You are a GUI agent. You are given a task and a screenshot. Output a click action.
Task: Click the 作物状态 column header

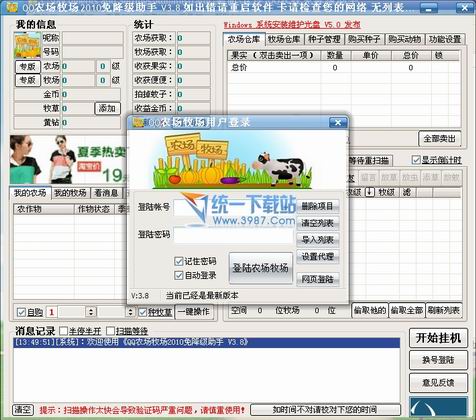tap(94, 209)
